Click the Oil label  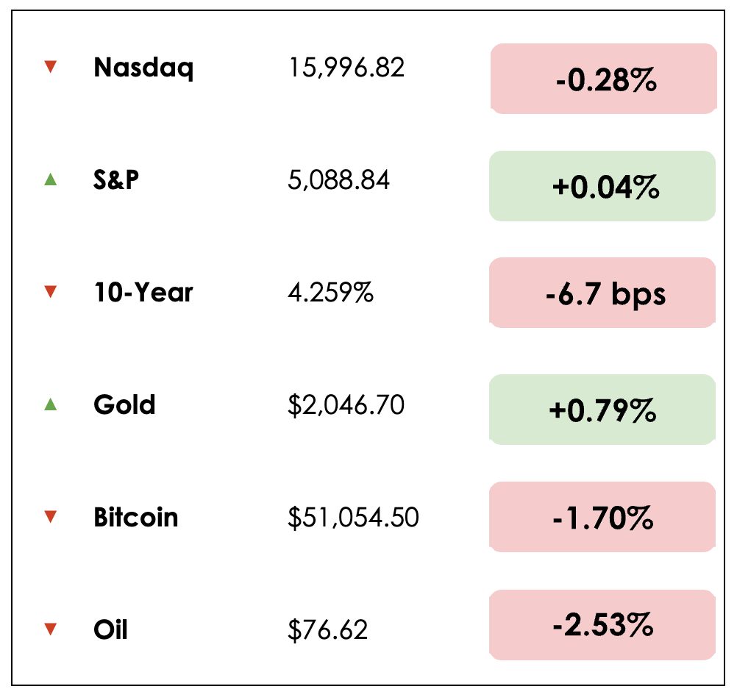coord(110,629)
